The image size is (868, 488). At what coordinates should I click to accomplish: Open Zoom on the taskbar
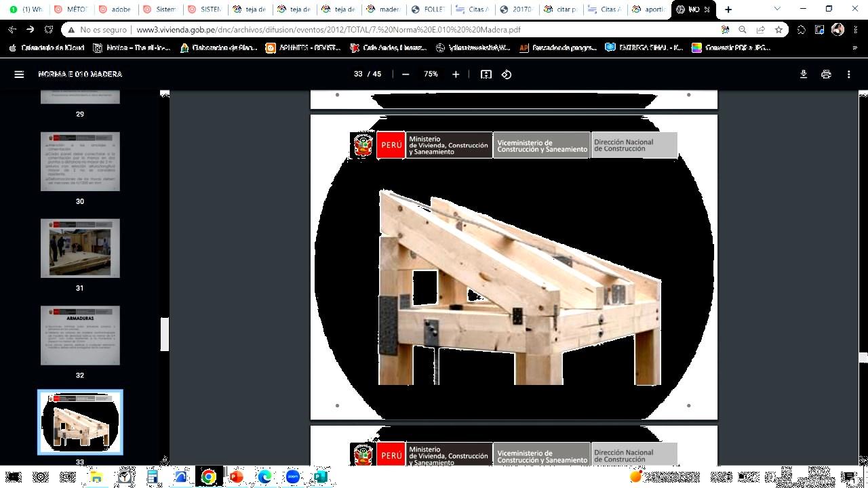pyautogui.click(x=292, y=477)
